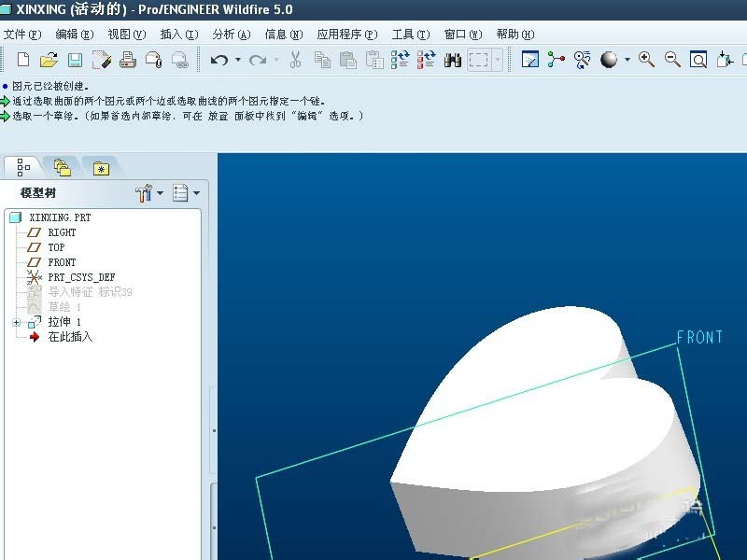Toggle the spin center icon
This screenshot has height=560, width=747.
[556, 60]
